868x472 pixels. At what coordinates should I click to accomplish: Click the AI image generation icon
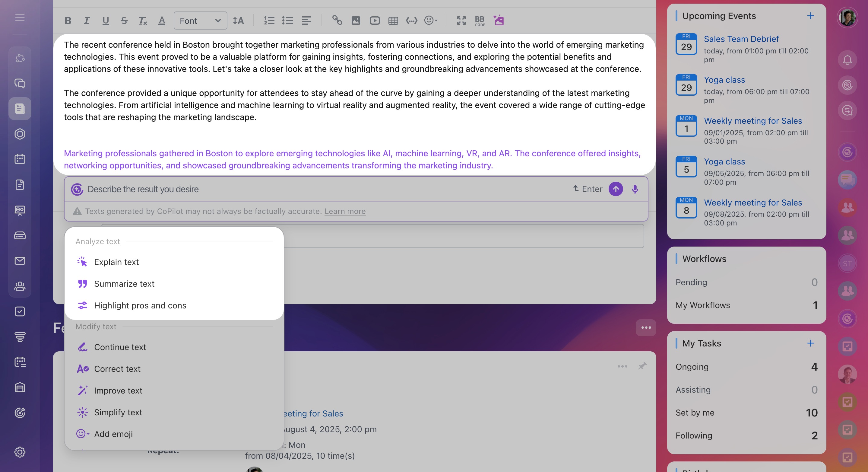(498, 21)
